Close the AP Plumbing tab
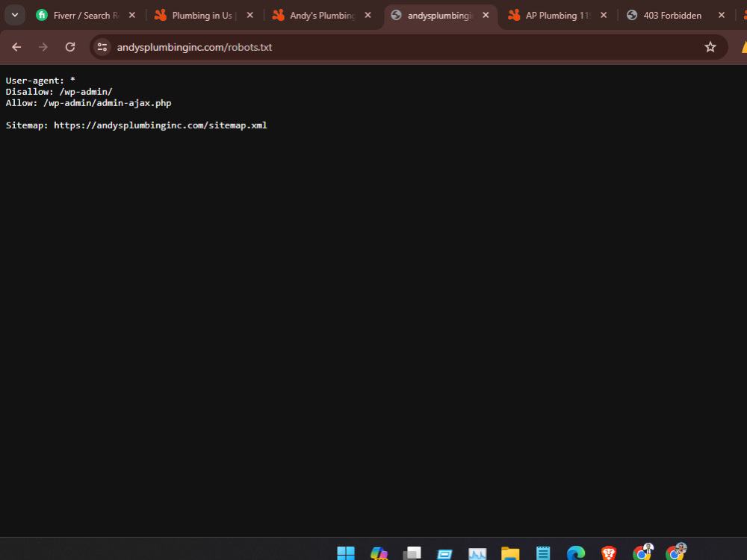This screenshot has height=560, width=747. (x=604, y=15)
